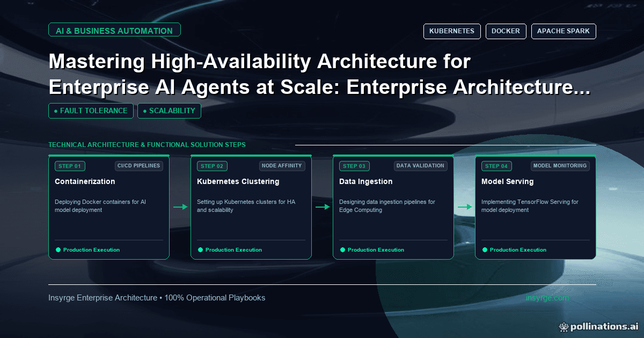Viewport: 644px width, 338px height.
Task: Select the Node Affinity label
Action: click(x=282, y=166)
